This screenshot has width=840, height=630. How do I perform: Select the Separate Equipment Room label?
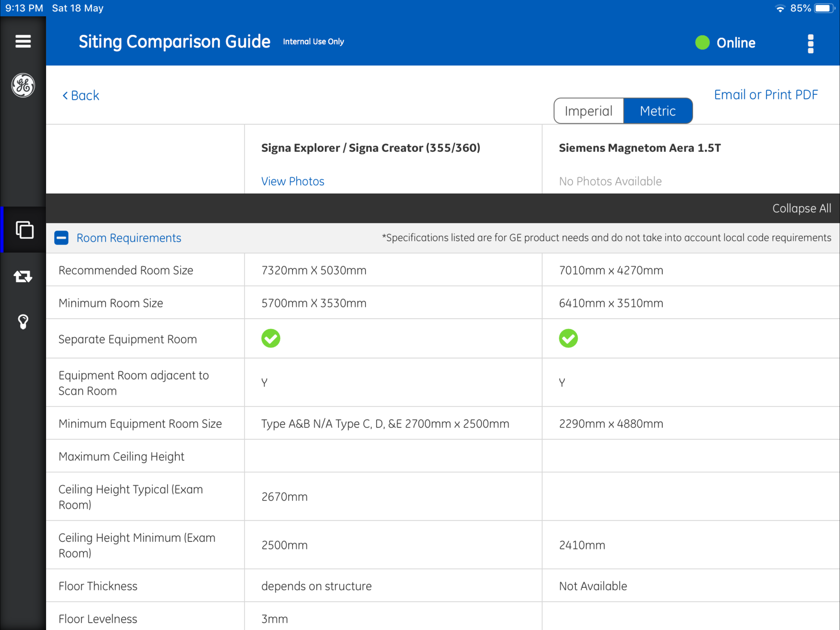coord(128,339)
